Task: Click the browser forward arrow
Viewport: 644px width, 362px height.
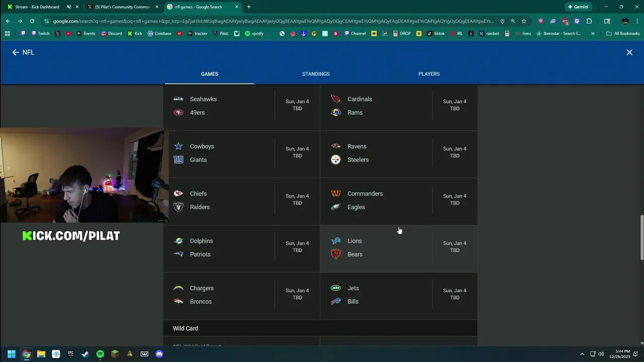Action: pyautogui.click(x=20, y=21)
